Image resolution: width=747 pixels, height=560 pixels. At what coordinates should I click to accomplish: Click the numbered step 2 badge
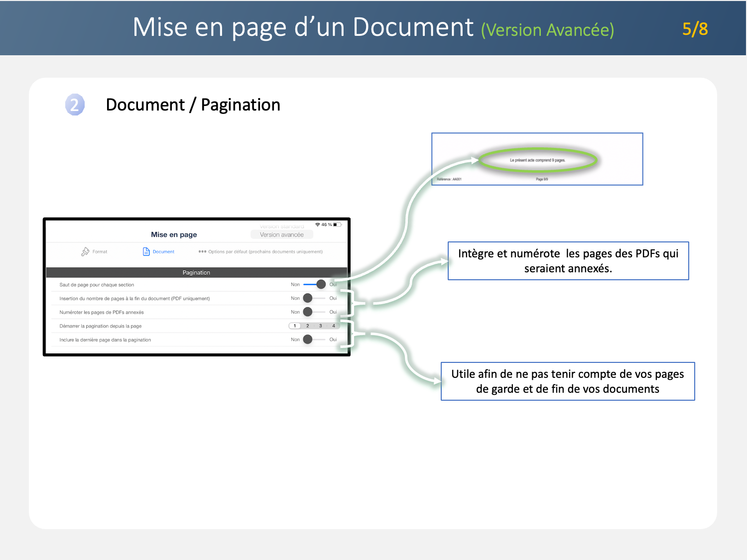[x=75, y=105]
